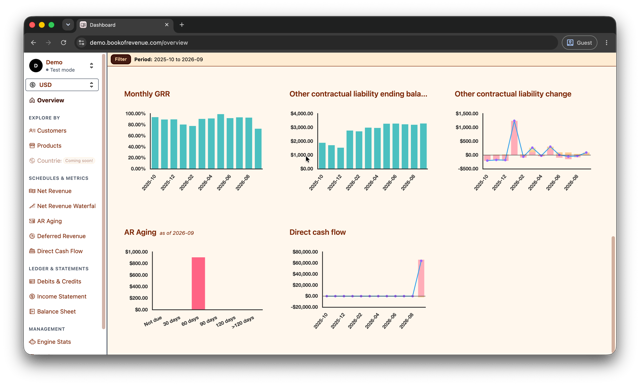Click the Engine Stats icon
Viewport: 640px width, 386px height.
click(x=32, y=342)
